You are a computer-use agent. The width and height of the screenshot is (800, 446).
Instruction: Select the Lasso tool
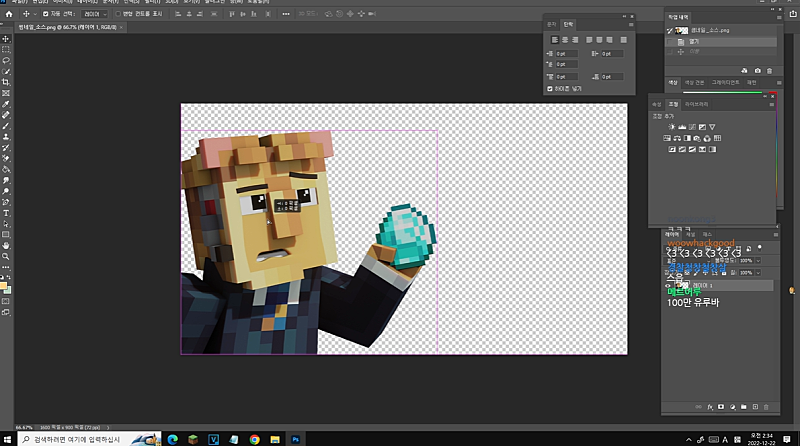[6, 60]
